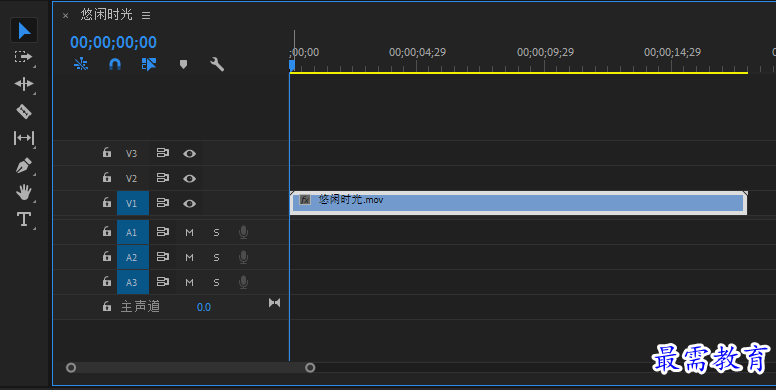The width and height of the screenshot is (776, 390).
Task: Mute track A3
Action: tap(190, 282)
